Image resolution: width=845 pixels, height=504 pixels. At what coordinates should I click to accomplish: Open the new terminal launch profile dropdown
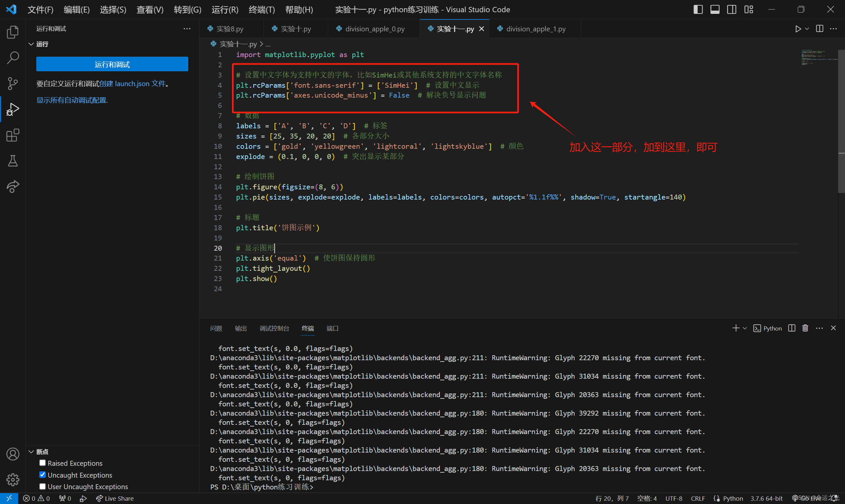pyautogui.click(x=745, y=329)
